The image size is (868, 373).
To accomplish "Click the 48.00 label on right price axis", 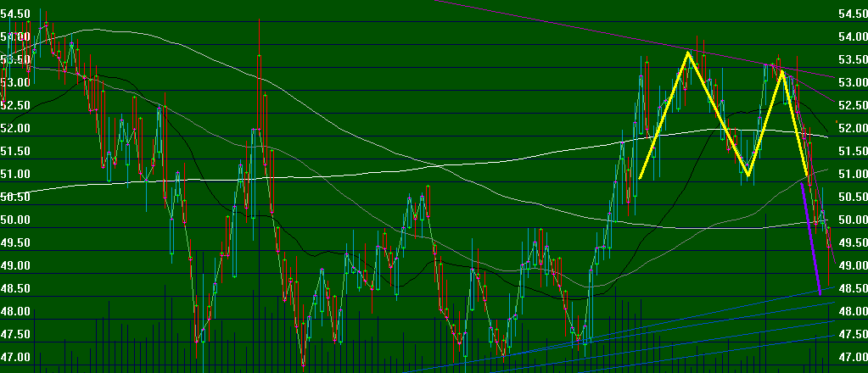I will click(853, 312).
